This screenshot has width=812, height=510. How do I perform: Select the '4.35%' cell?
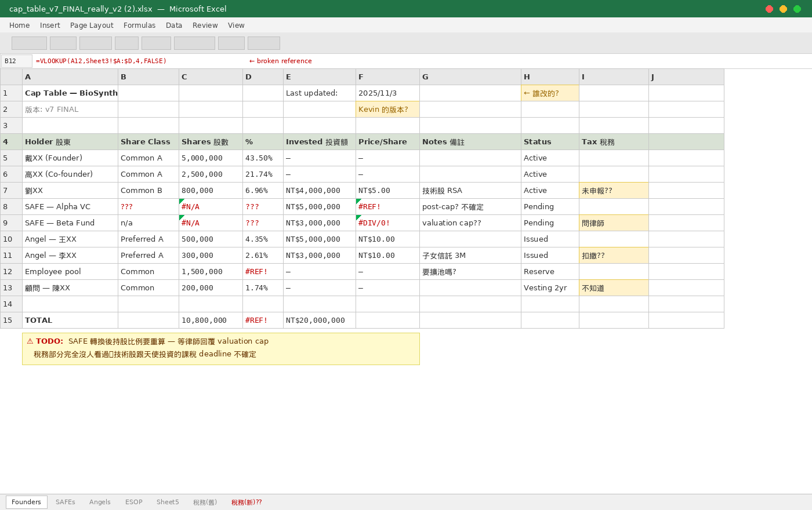click(x=263, y=239)
